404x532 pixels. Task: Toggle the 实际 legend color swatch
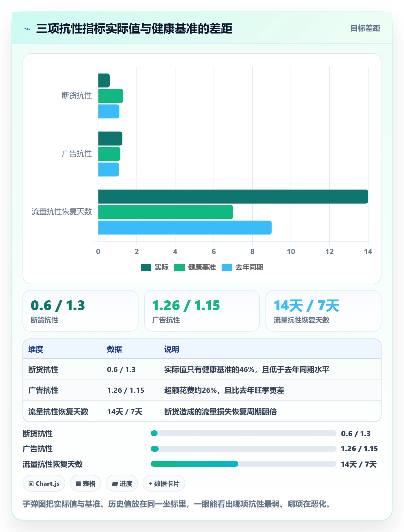point(146,267)
